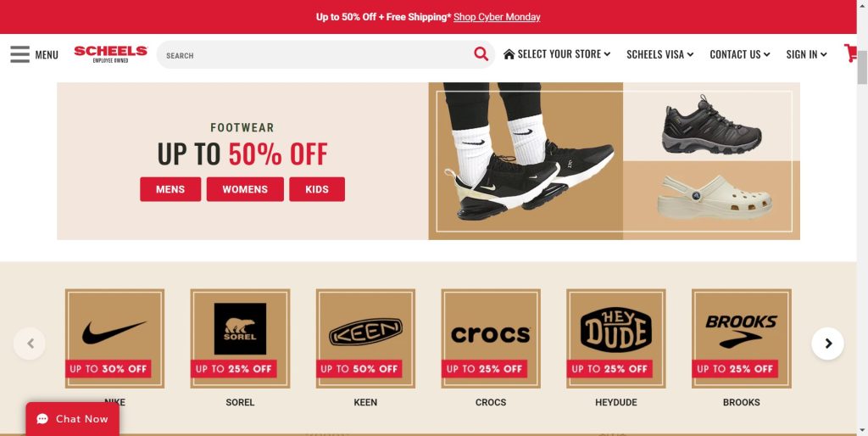Open the Sign In menu

coord(807,54)
